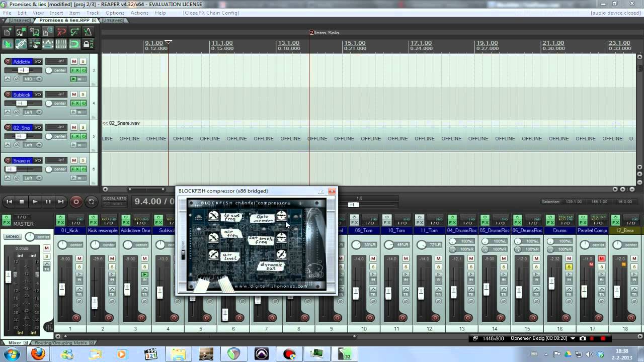The width and height of the screenshot is (644, 362).
Task: Click the master volume fader
Action: pyautogui.click(x=8, y=277)
